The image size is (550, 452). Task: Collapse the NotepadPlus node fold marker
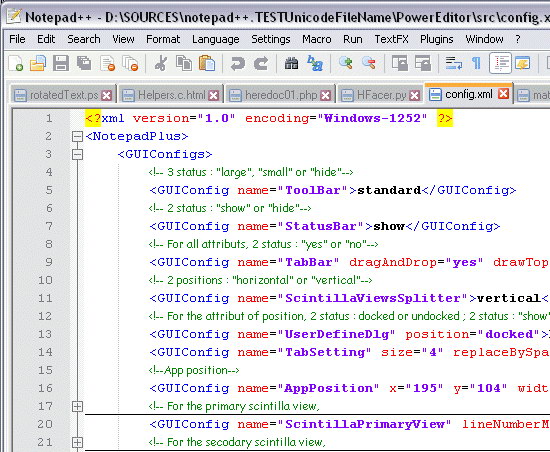[77, 136]
